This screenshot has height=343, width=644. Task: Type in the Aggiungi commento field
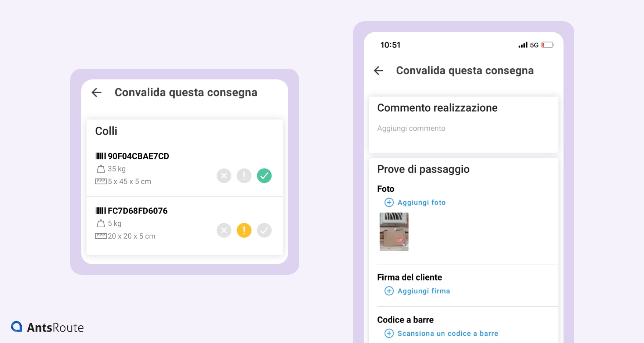click(411, 129)
